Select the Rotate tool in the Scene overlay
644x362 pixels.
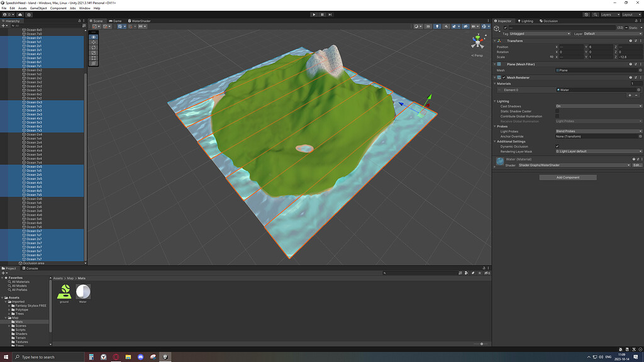tap(93, 47)
